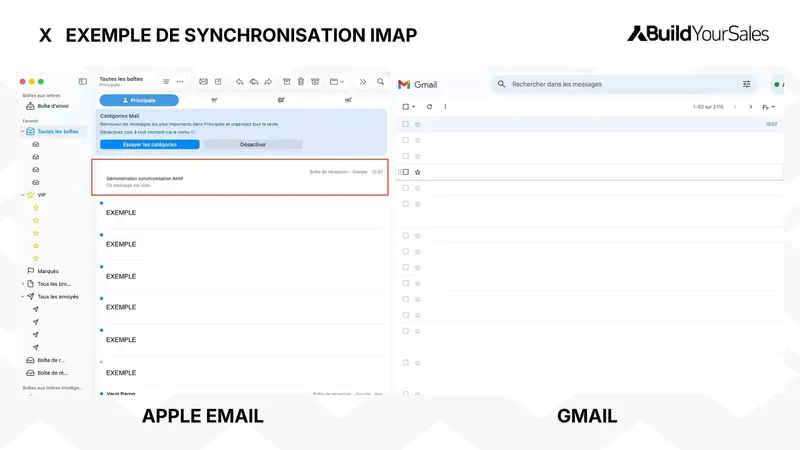This screenshot has width=800, height=450.
Task: Toggle the Apple Mail sidebar panel icon
Action: pyautogui.click(x=83, y=82)
